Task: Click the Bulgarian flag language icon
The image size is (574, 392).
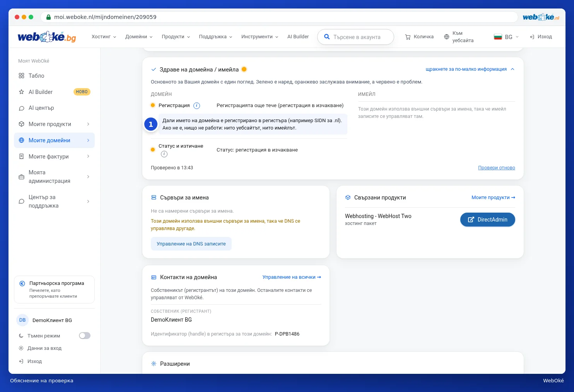Action: [x=498, y=37]
